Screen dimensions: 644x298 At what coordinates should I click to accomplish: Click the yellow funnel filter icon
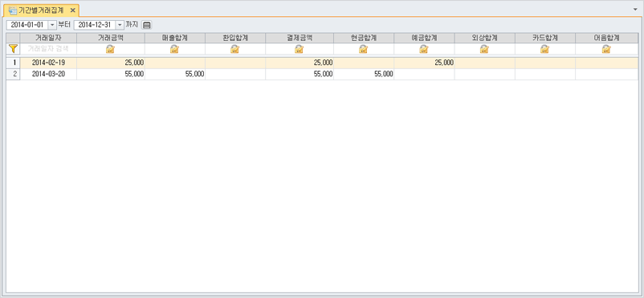pos(13,49)
